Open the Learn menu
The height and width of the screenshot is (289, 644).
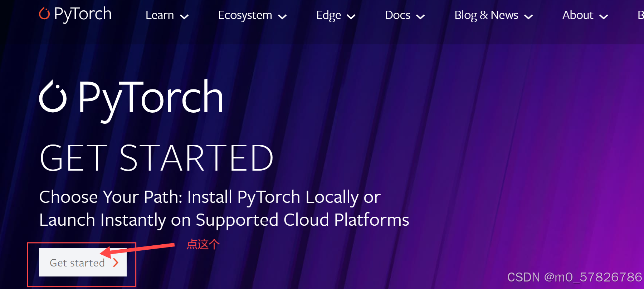pos(160,15)
